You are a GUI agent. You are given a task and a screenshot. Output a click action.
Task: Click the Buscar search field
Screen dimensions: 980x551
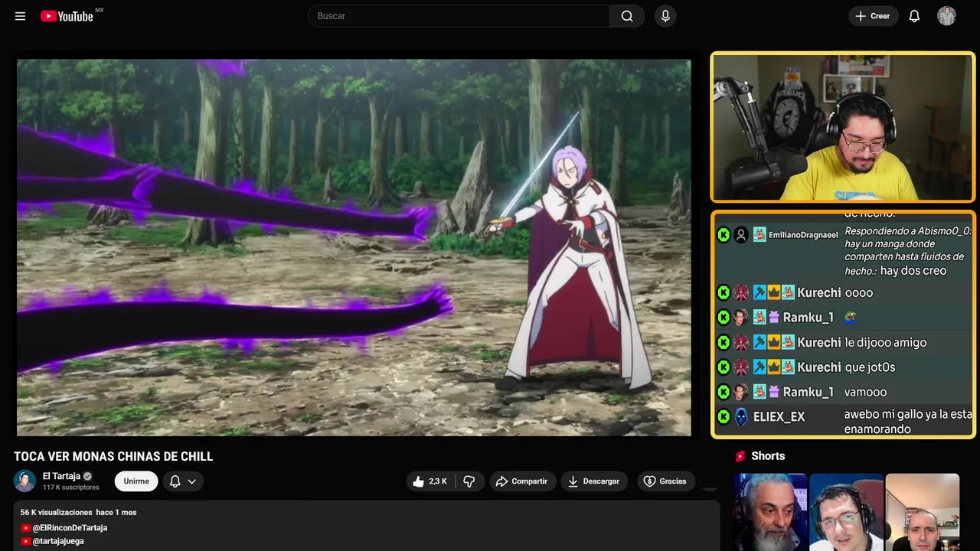pos(459,16)
